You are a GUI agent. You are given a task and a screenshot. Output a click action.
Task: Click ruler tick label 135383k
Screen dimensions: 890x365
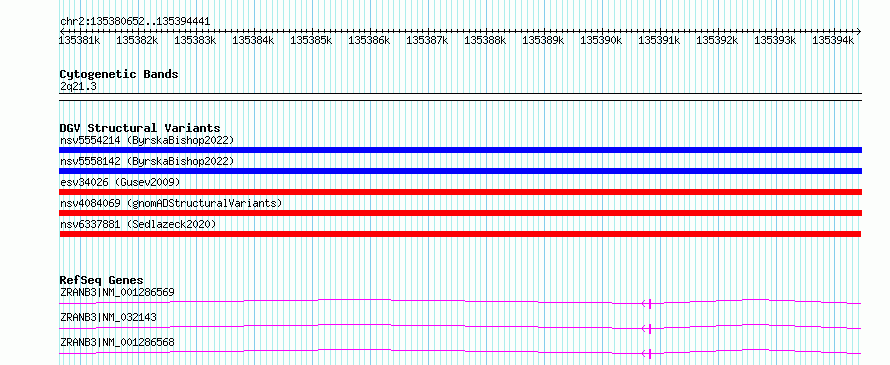point(195,40)
